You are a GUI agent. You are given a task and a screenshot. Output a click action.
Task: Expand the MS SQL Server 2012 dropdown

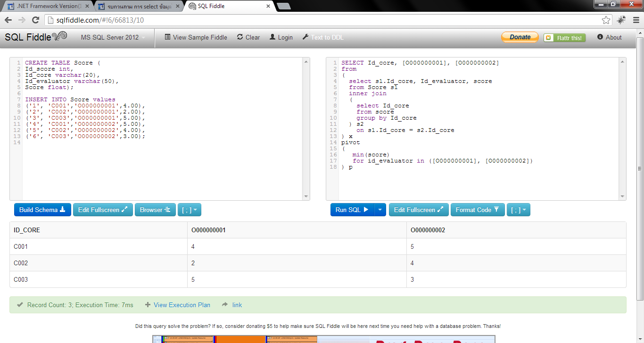pos(113,37)
